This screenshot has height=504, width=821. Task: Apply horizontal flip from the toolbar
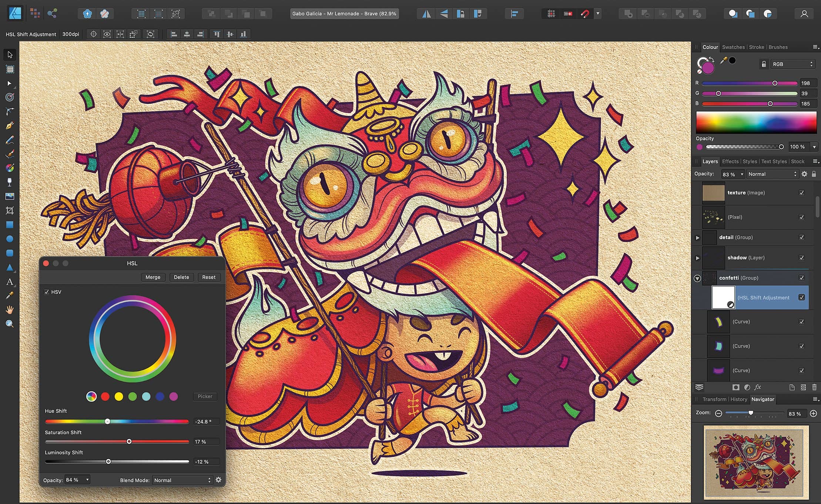click(x=426, y=14)
